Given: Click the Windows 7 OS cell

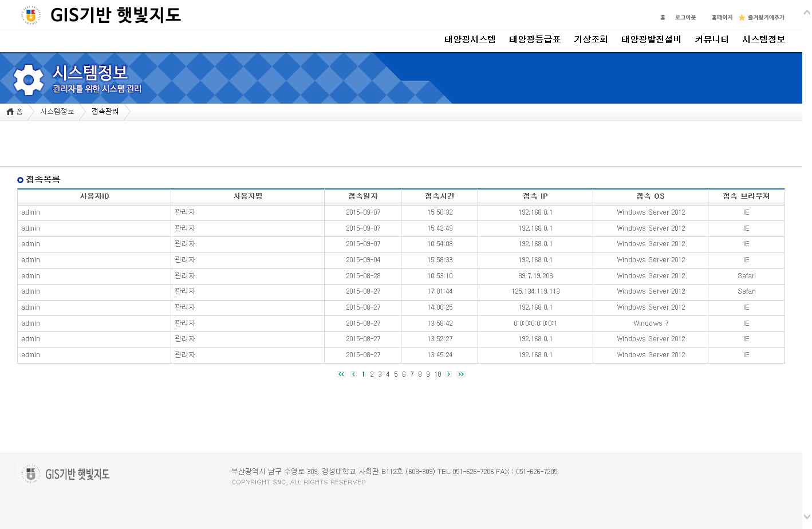Looking at the screenshot, I should 651,323.
